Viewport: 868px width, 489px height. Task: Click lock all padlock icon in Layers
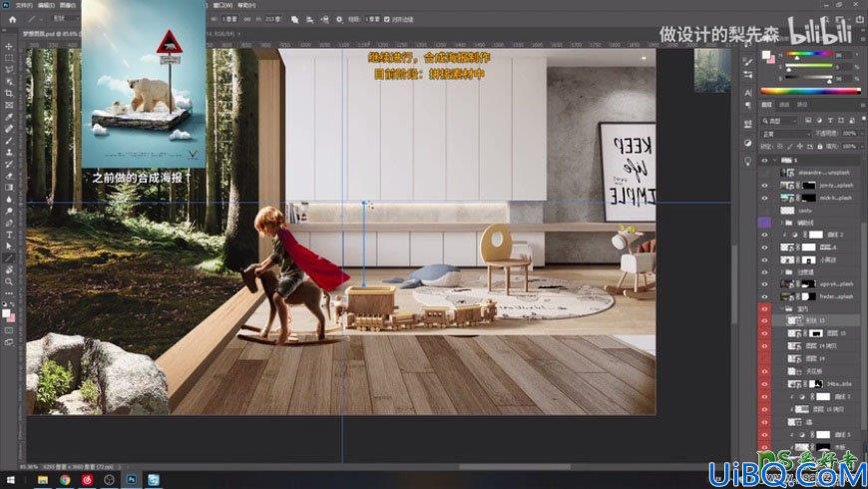click(x=820, y=147)
